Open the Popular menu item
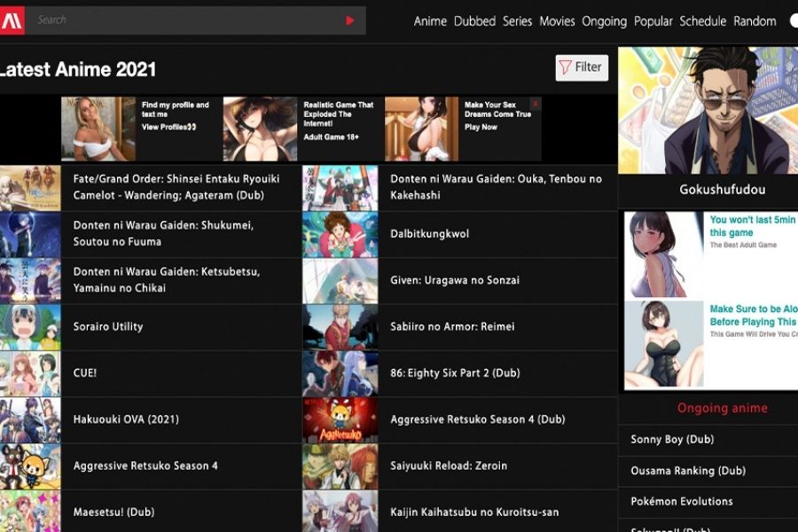798x532 pixels. click(x=653, y=21)
